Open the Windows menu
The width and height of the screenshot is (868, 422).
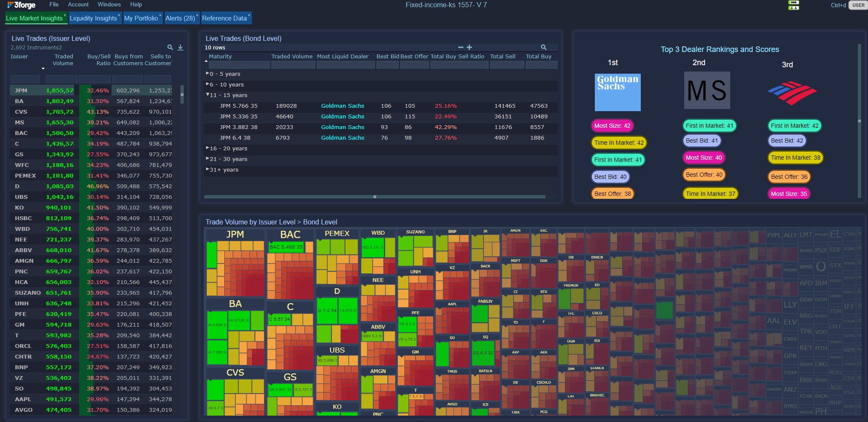coord(109,5)
